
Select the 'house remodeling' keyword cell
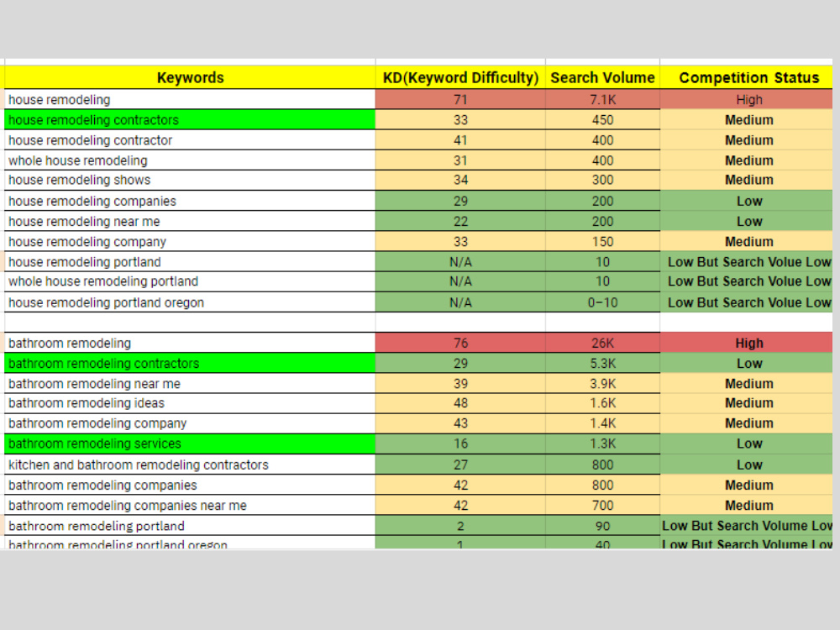click(x=190, y=100)
